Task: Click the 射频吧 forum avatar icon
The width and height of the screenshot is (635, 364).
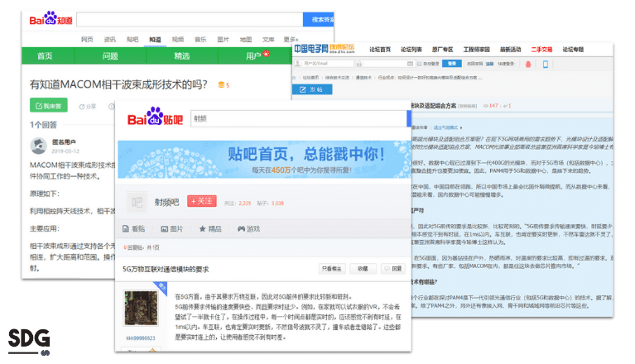Action: [137, 202]
